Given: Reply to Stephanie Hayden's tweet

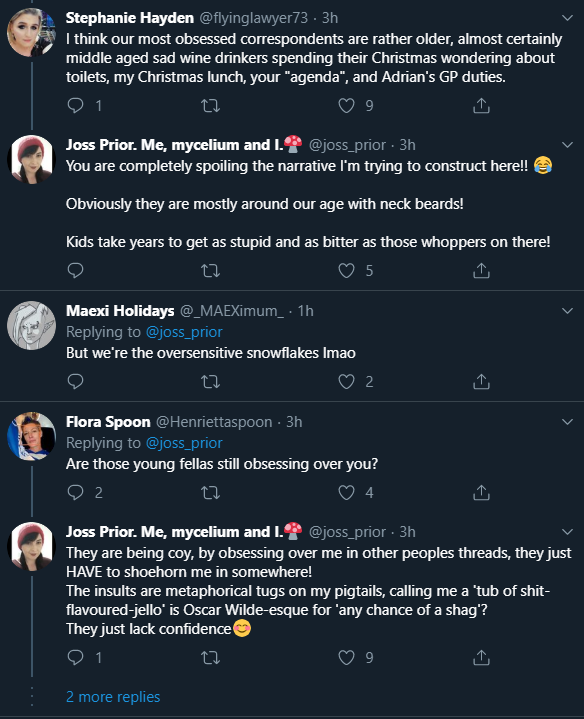Looking at the screenshot, I should tap(76, 105).
